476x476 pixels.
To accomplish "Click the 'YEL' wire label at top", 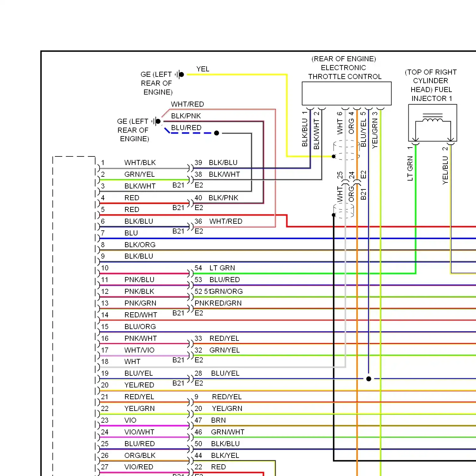I will pos(203,69).
